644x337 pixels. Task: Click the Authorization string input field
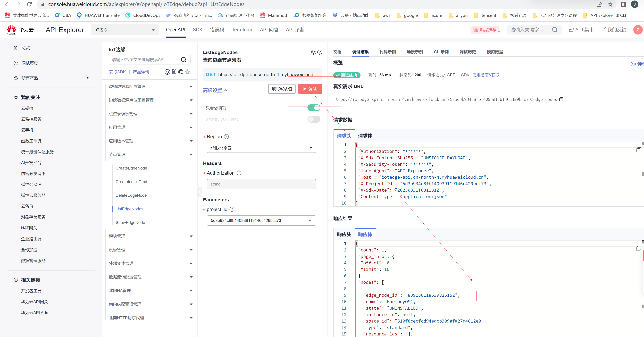[261, 184]
